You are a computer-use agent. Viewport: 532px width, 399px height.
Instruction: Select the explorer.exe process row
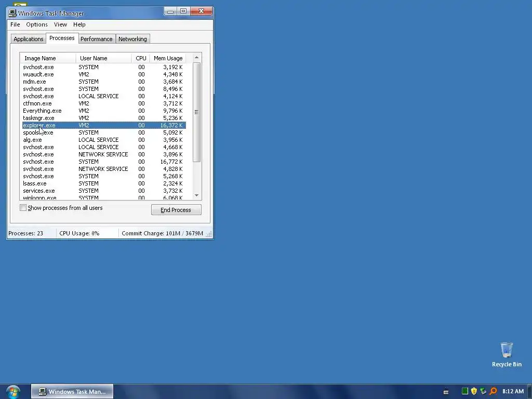coord(104,125)
